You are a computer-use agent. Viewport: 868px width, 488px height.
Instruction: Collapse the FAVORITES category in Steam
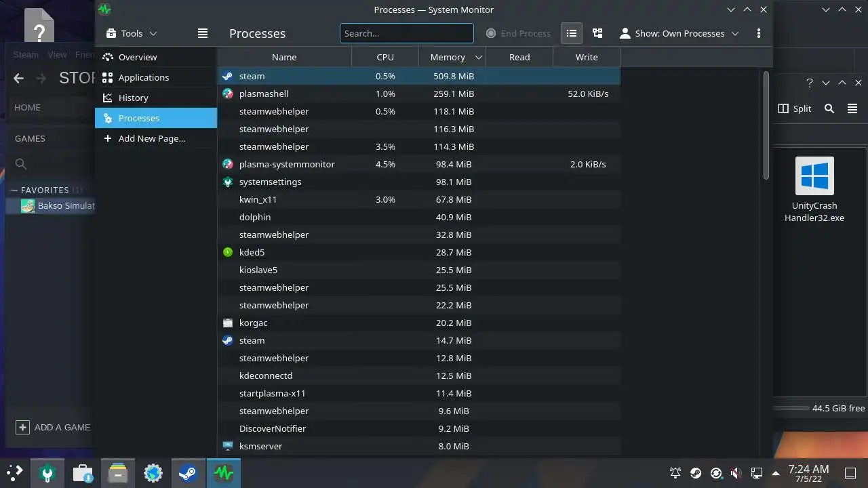click(x=14, y=190)
